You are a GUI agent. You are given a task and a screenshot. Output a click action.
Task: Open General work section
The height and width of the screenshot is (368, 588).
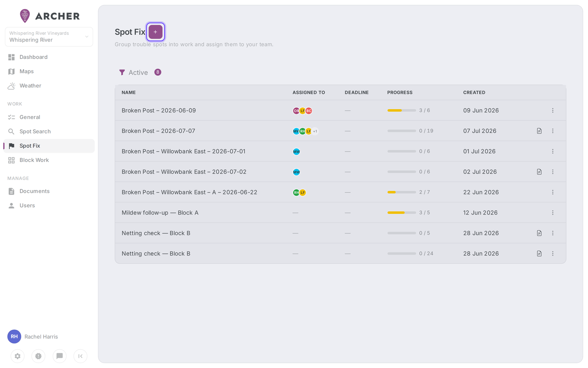click(49, 117)
